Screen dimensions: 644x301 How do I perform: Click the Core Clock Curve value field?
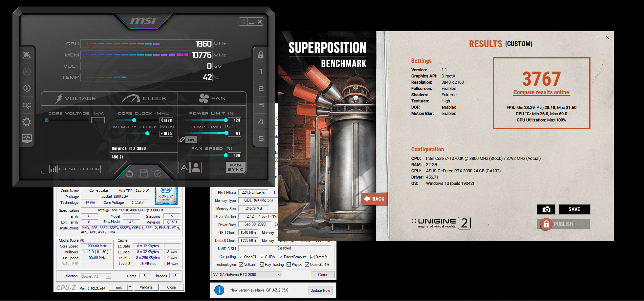coord(166,120)
